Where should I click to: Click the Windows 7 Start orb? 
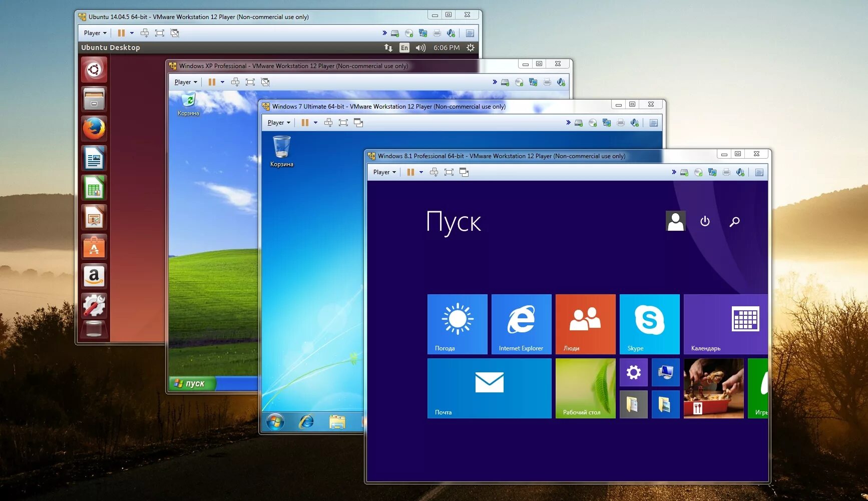tap(275, 422)
